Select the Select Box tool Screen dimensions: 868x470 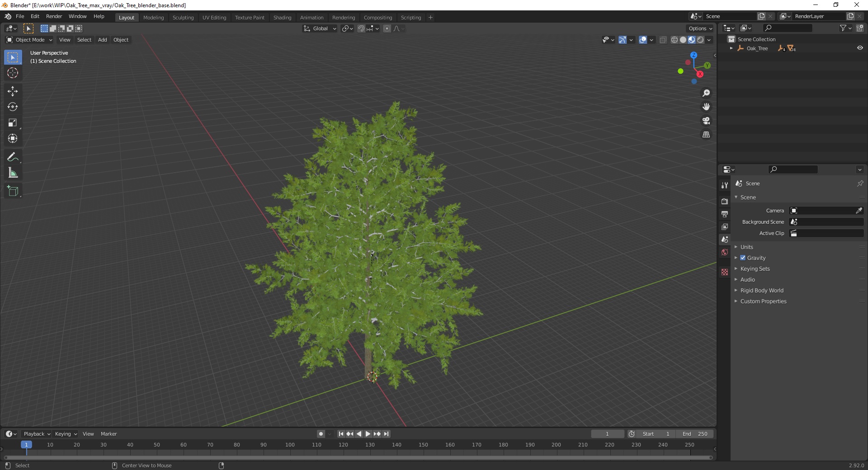tap(13, 57)
